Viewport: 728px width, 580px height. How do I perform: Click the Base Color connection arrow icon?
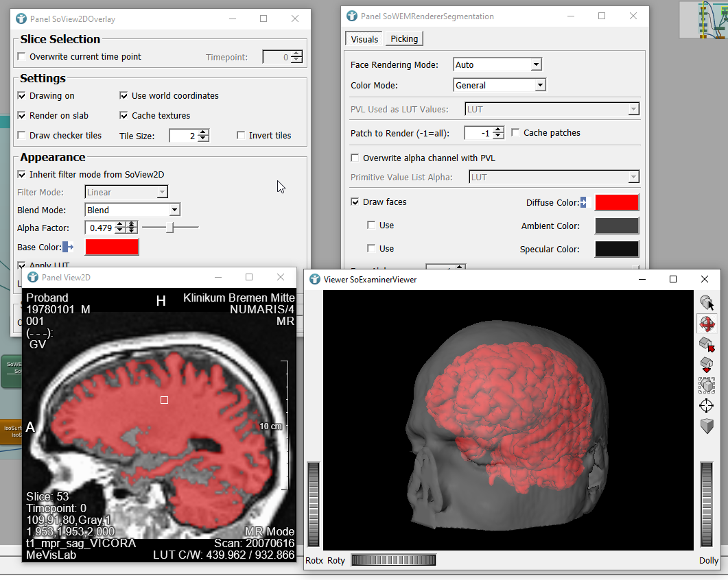pos(68,247)
